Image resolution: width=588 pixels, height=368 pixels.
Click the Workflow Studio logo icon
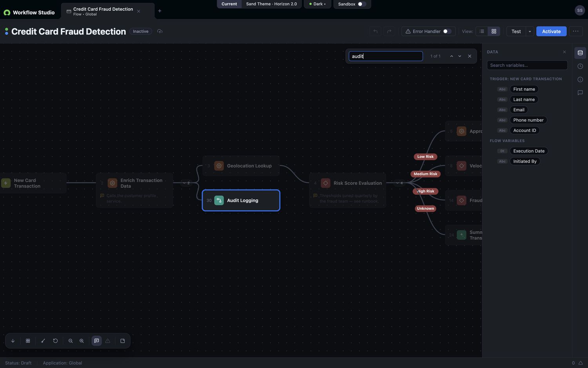point(7,13)
